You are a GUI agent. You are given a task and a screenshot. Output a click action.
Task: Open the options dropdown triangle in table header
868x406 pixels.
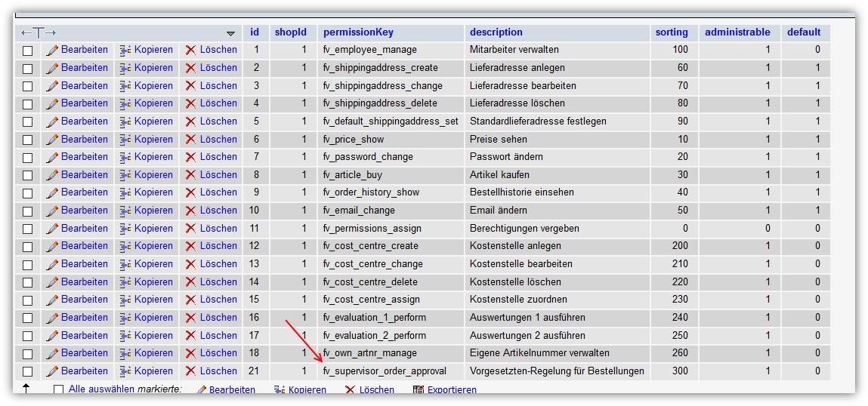coord(231,34)
